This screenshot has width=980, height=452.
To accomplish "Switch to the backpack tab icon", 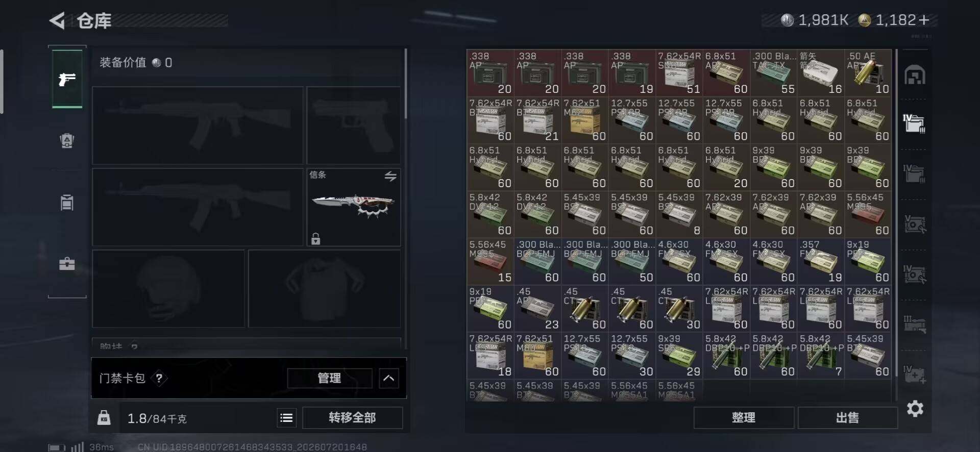I will (x=67, y=140).
